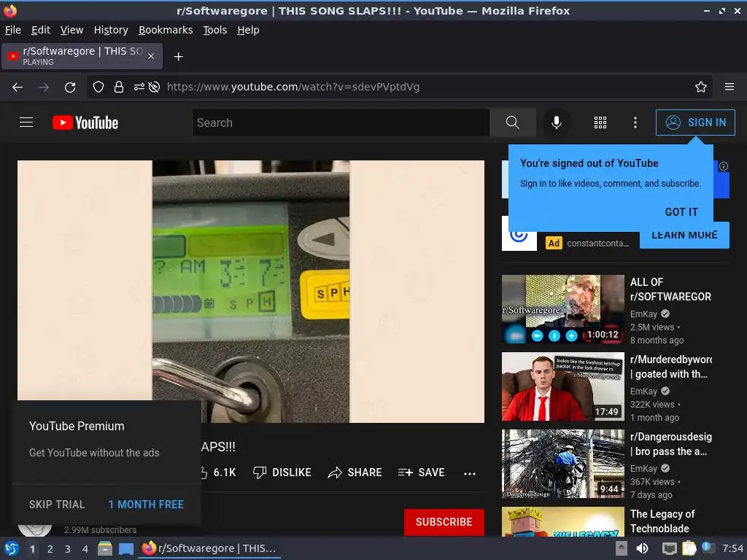
Task: Save the video to a playlist
Action: point(421,472)
